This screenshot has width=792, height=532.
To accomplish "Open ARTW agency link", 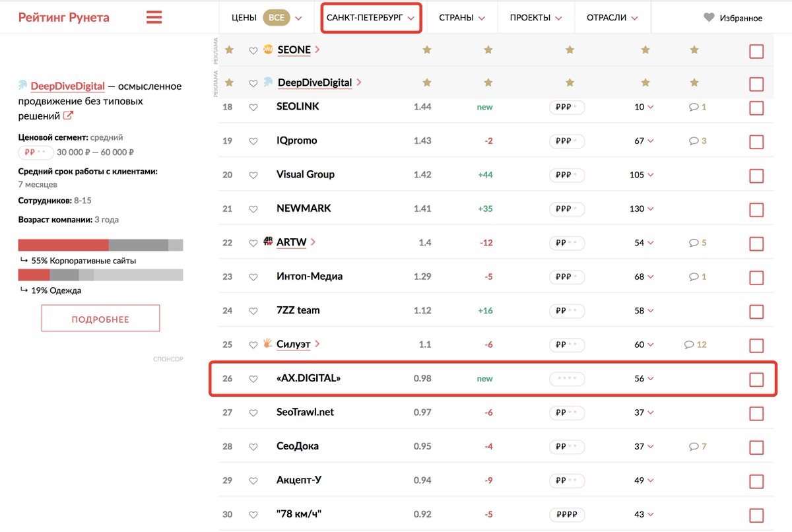I will pos(291,242).
